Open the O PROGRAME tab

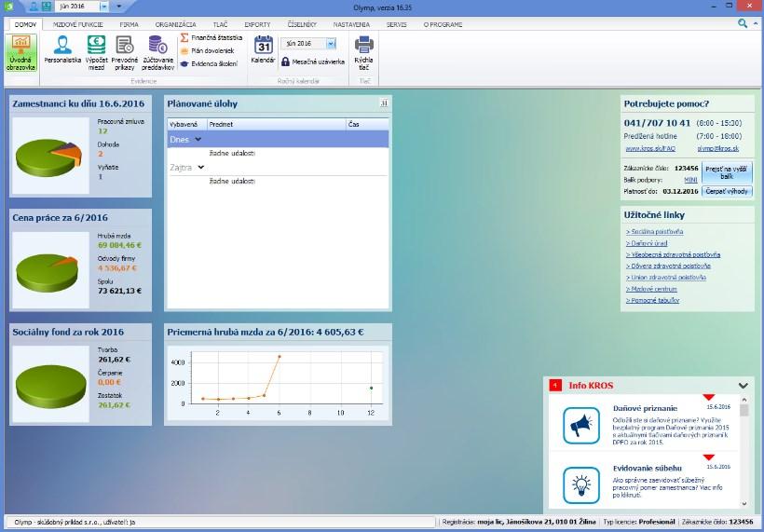click(443, 24)
